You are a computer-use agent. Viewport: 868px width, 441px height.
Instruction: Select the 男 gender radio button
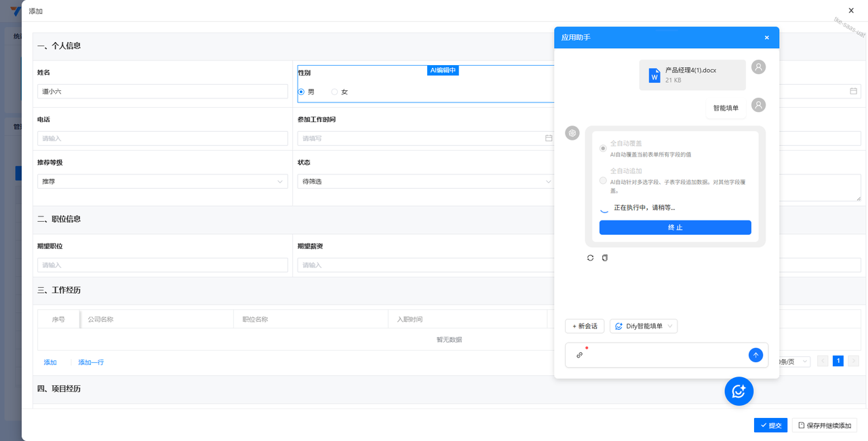point(302,92)
